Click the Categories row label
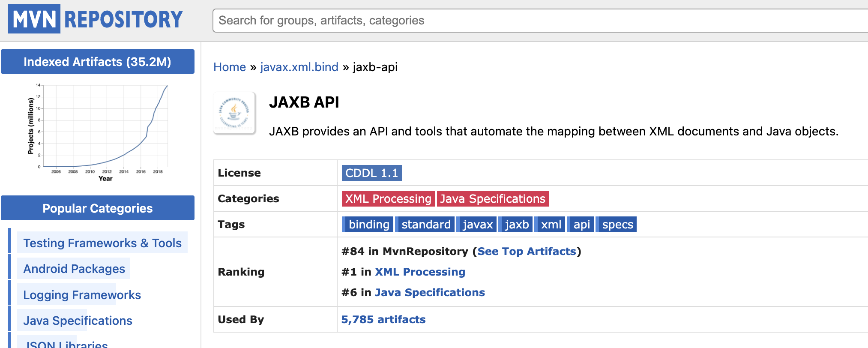 (248, 198)
